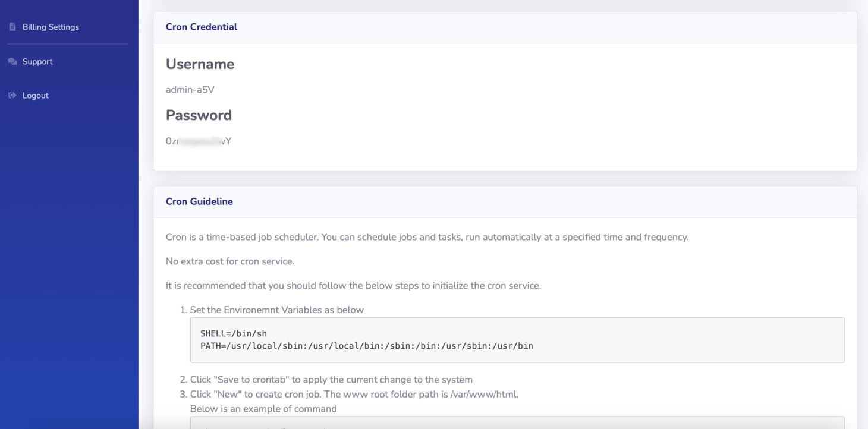Click the Cron Credential card header
The width and height of the screenshot is (868, 429).
point(505,27)
